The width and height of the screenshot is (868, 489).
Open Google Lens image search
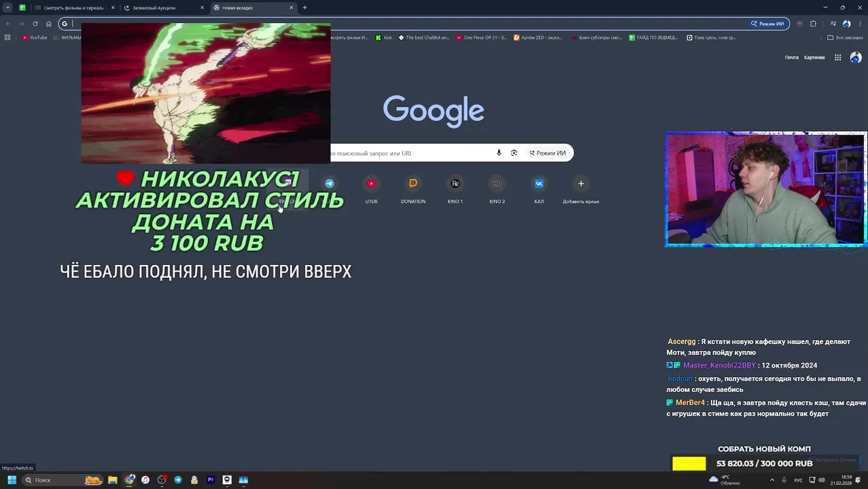coord(514,153)
